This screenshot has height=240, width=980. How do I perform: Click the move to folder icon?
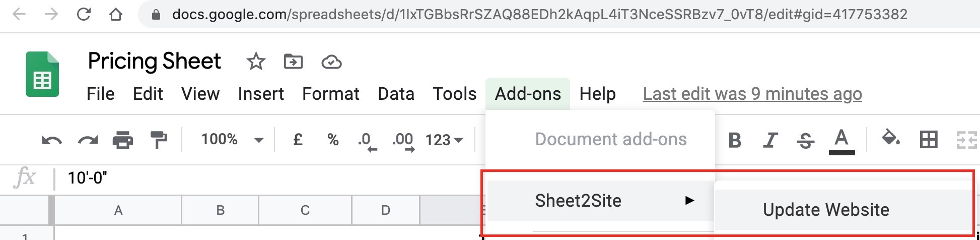pos(293,62)
